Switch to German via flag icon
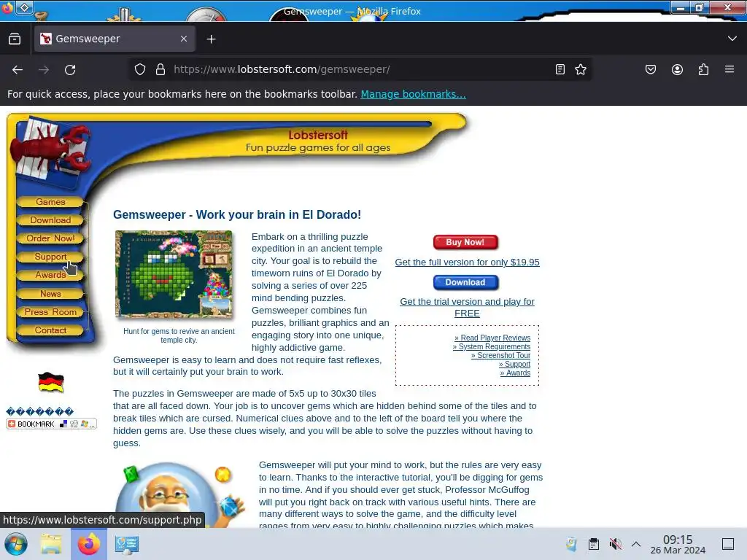This screenshot has width=747, height=560. coord(51,382)
